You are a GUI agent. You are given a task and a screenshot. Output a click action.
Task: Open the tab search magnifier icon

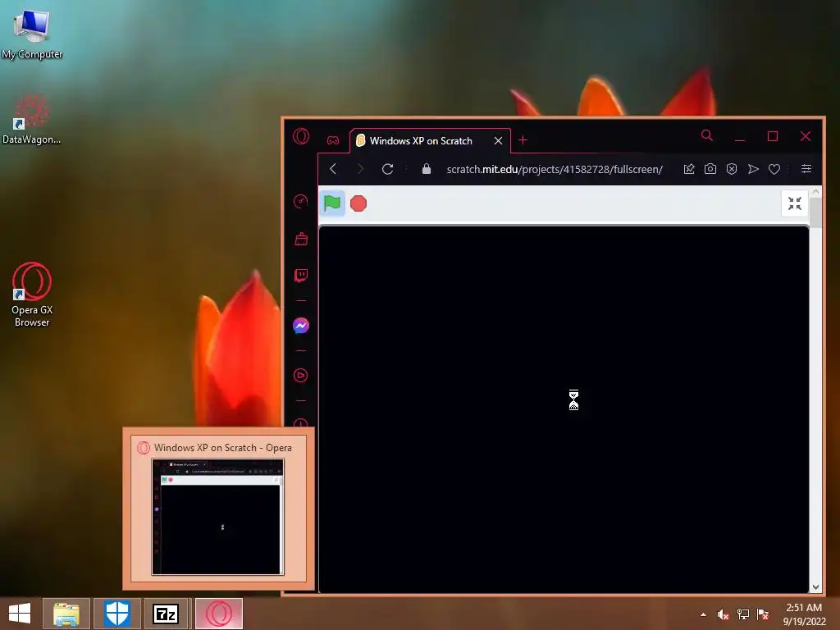(x=707, y=135)
